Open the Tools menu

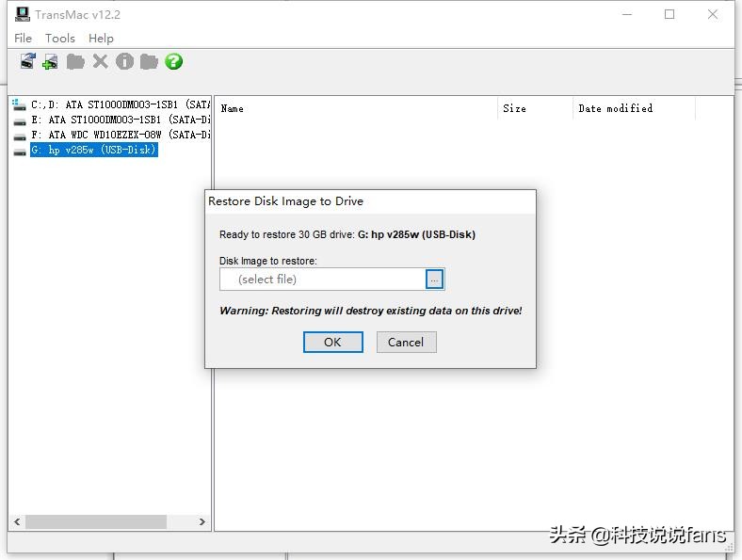point(60,39)
